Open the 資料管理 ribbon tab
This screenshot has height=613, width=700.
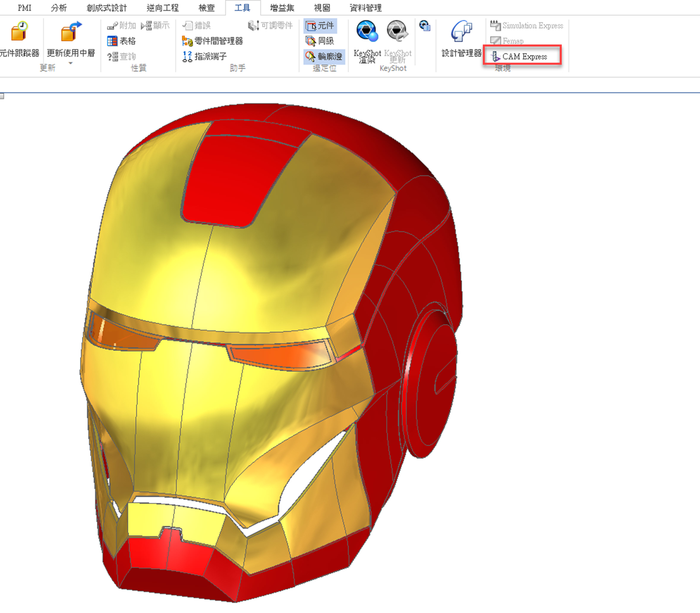click(365, 8)
